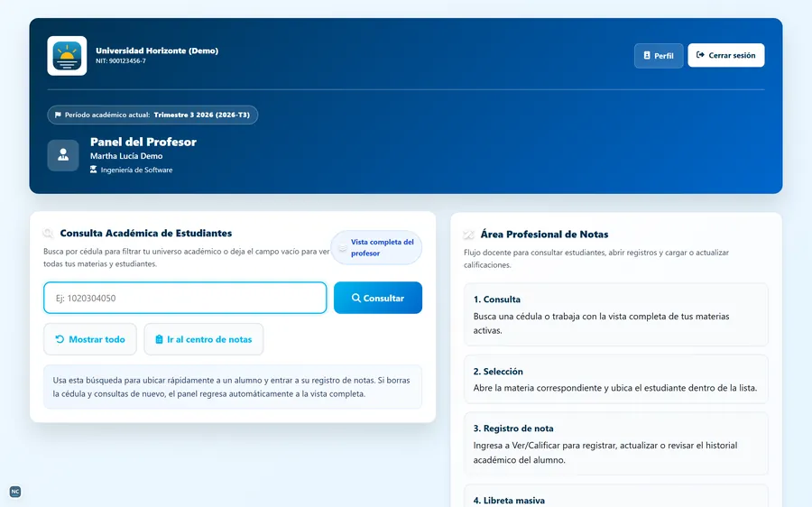
Task: Open the Perfil page
Action: pos(659,55)
